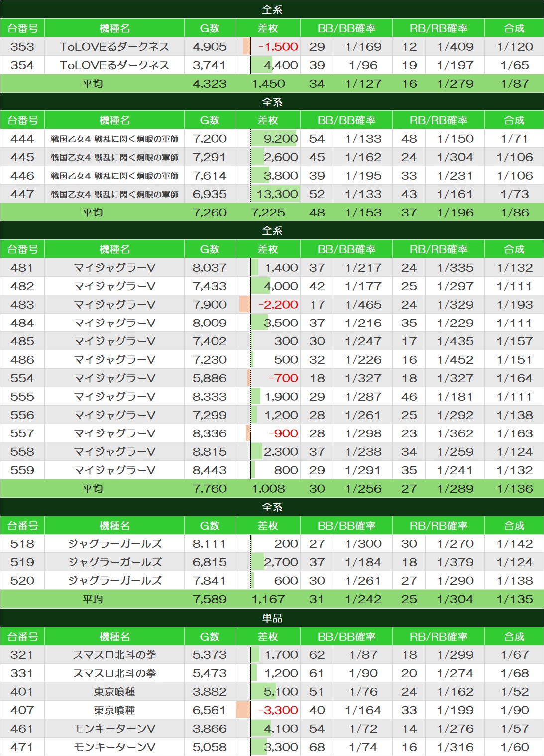Click the 4,000 value for machine 482
Screen dimensions: 544x756
(x=281, y=286)
